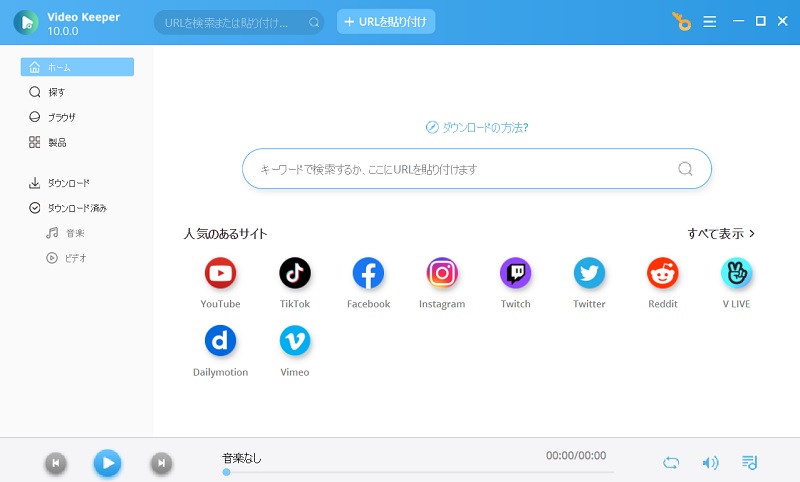Open the Reddit site icon
Image resolution: width=800 pixels, height=482 pixels.
coord(662,273)
